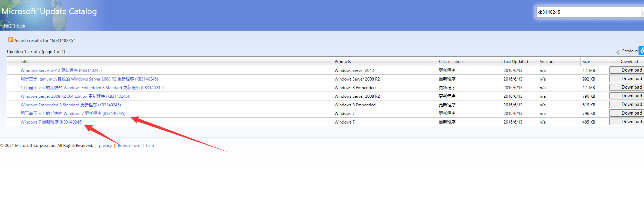Open the help link in the header
Viewport: 644px width, 224px height.
[x=21, y=26]
